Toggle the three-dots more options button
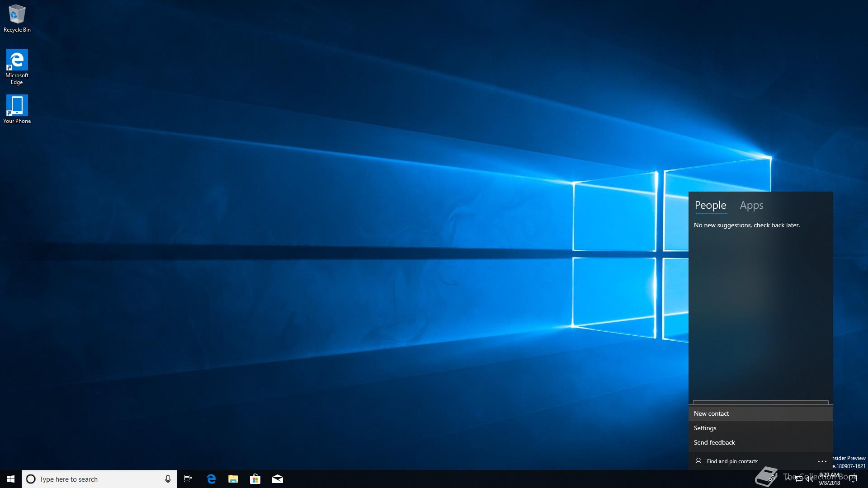This screenshot has height=488, width=868. click(822, 461)
